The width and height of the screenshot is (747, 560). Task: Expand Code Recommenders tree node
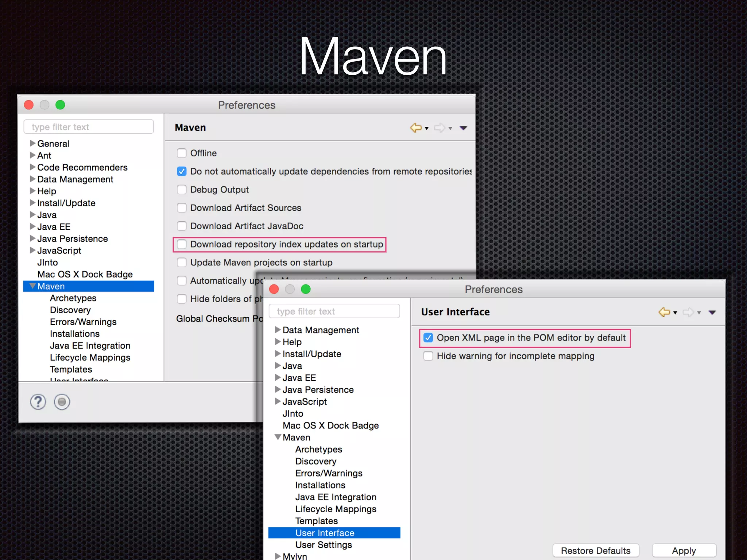(x=32, y=167)
